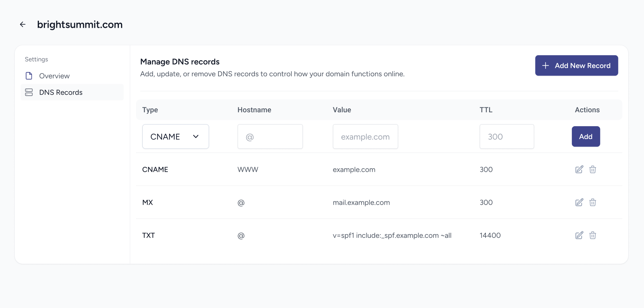Click the plus icon in Add New Record
The width and height of the screenshot is (644, 308).
tap(545, 66)
